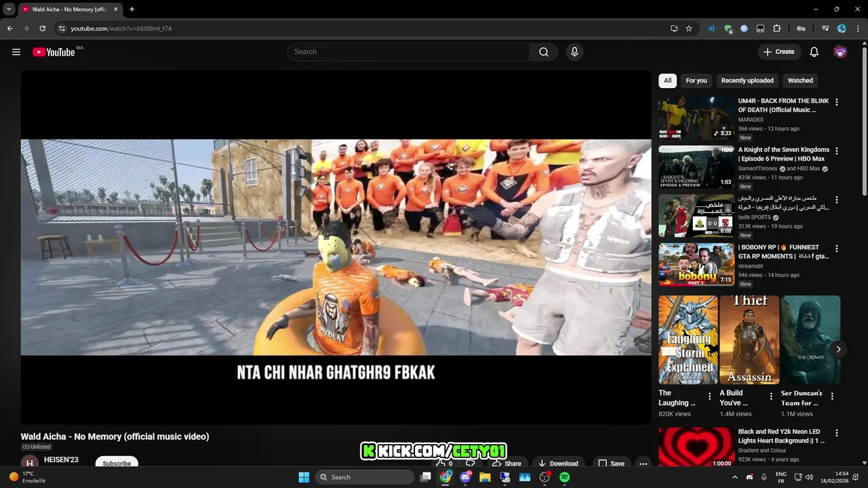Screen dimensions: 868x488
Task: Open a new browser tab
Action: 132,9
